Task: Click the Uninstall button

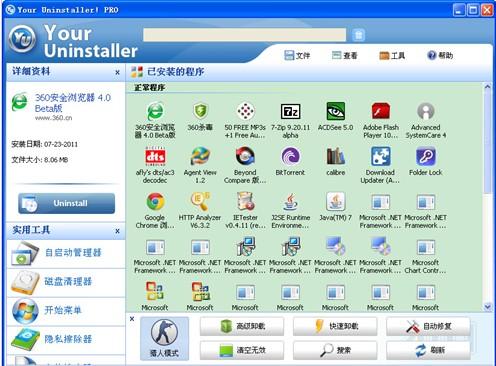Action: 67,203
